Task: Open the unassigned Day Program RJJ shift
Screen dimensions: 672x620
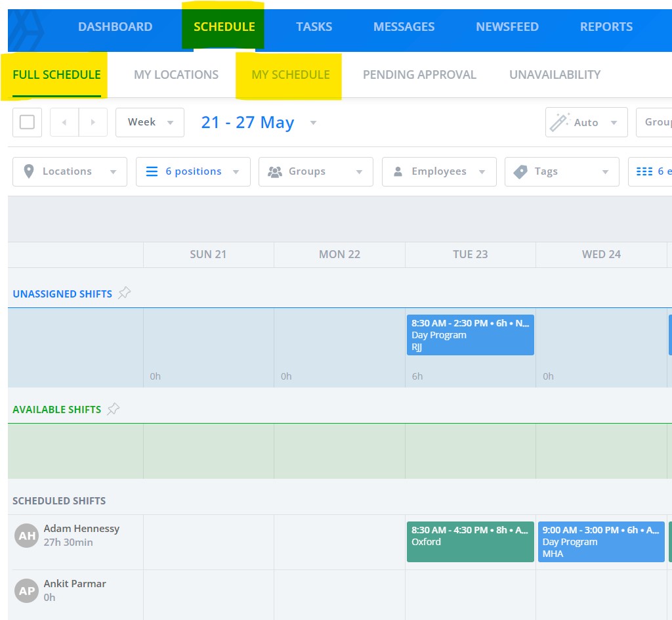Action: coord(470,335)
